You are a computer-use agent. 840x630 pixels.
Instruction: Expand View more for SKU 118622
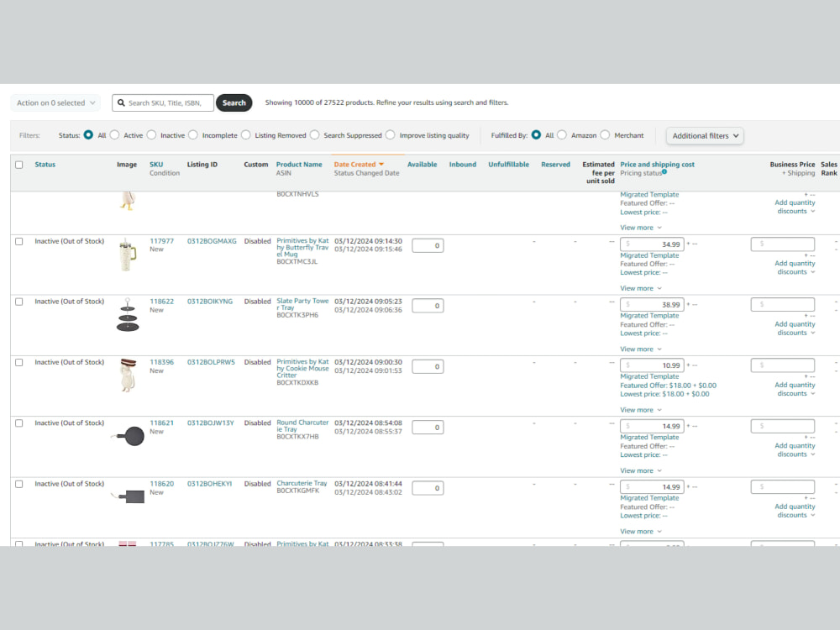641,349
